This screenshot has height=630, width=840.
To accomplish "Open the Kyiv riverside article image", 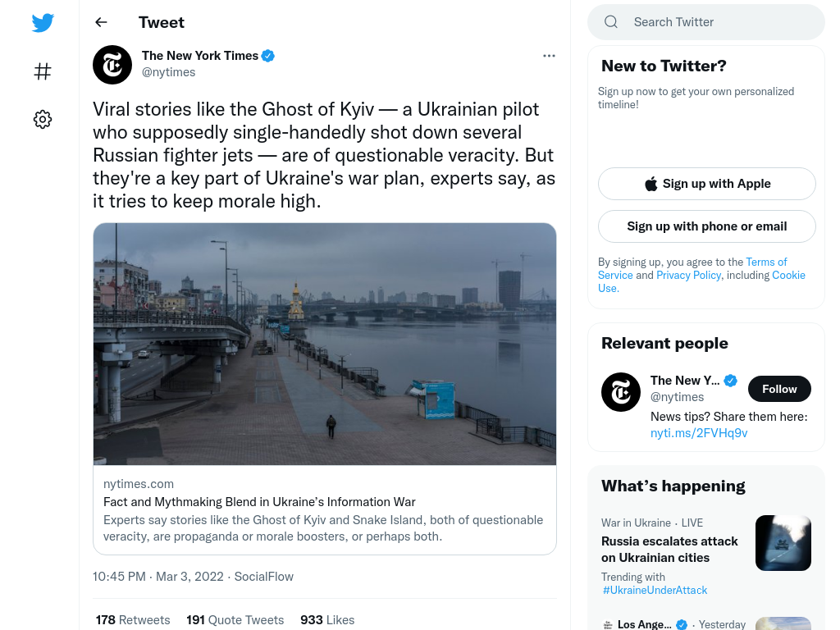I will (325, 344).
